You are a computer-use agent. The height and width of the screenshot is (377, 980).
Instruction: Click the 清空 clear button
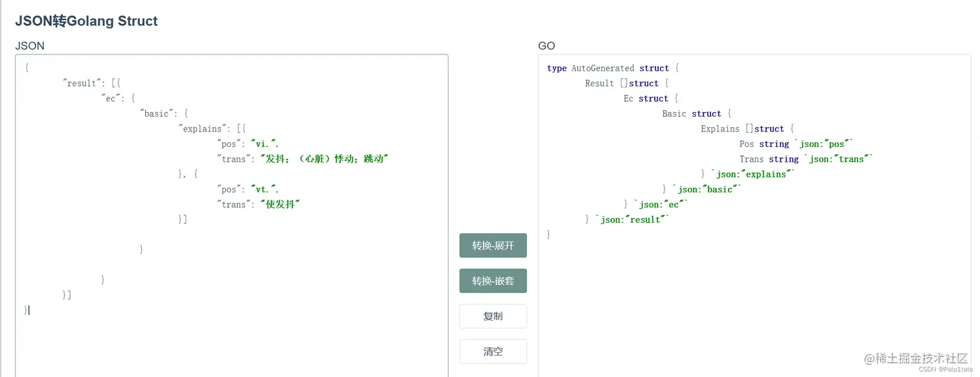point(493,352)
